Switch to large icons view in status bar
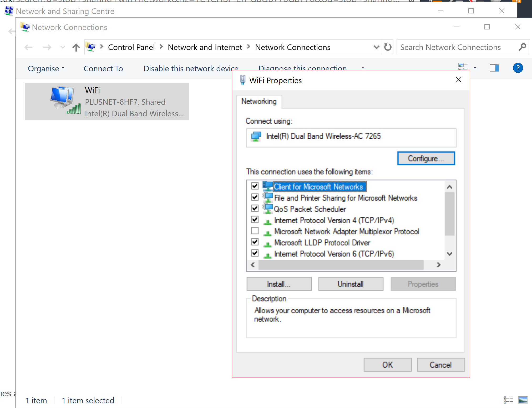Image resolution: width=532 pixels, height=414 pixels. (523, 400)
